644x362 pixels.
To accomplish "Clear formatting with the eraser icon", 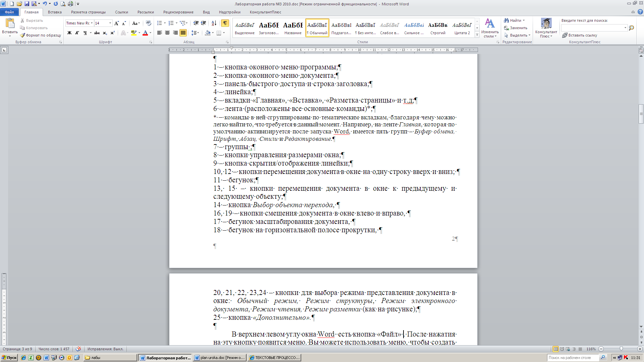I will point(149,23).
